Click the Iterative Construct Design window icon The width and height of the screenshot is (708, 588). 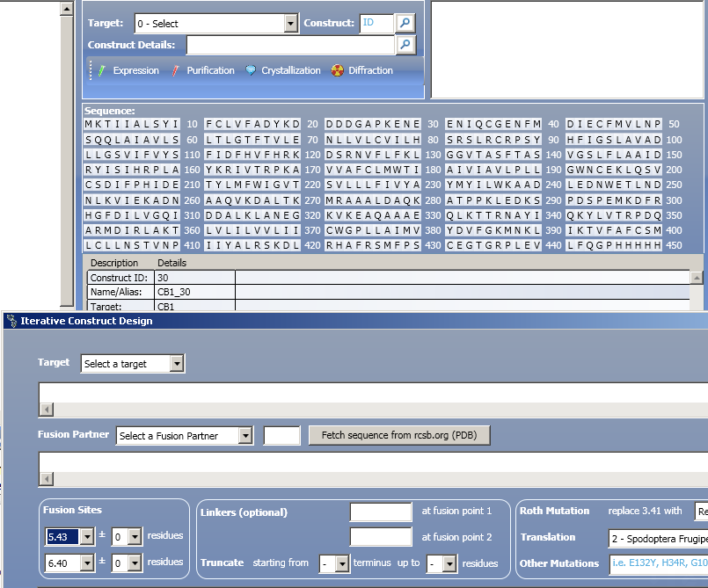coord(11,321)
